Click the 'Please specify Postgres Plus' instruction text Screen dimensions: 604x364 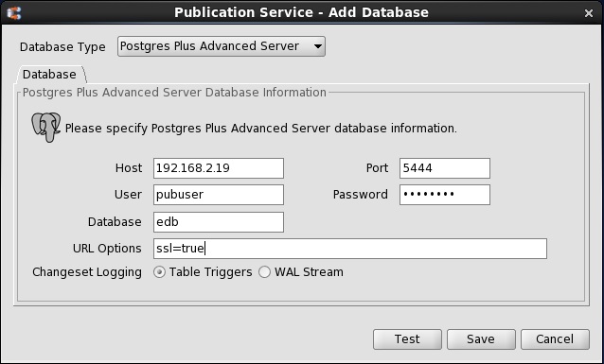pos(260,129)
